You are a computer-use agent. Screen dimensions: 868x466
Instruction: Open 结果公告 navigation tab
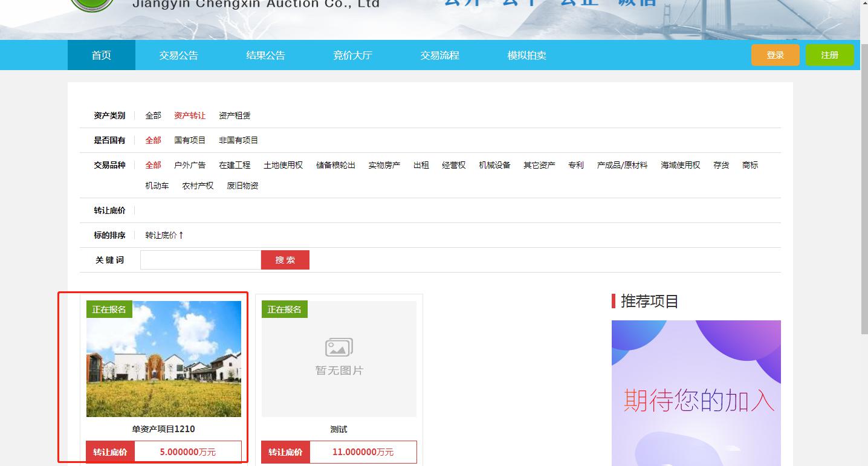[x=266, y=55]
